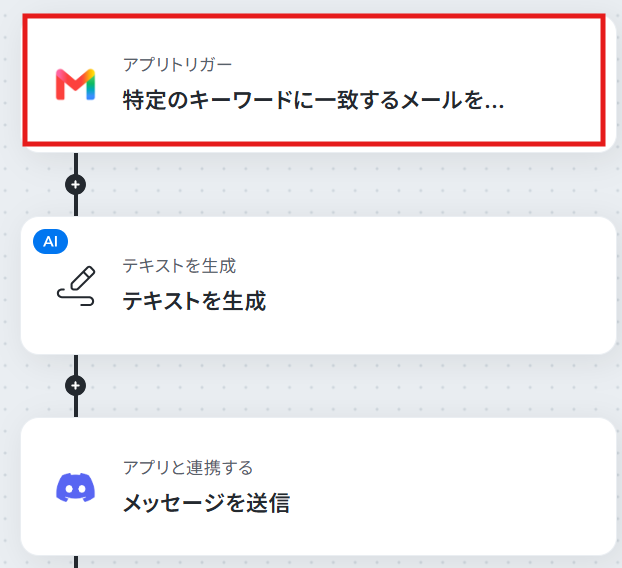Click the connector line below Discord card
Image resolution: width=622 pixels, height=568 pixels.
point(76,562)
